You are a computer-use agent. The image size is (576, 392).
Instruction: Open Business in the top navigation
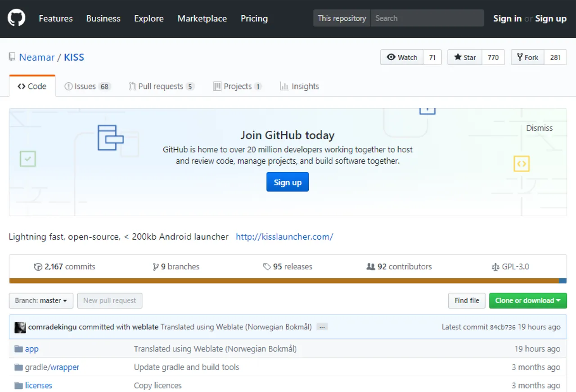(103, 18)
